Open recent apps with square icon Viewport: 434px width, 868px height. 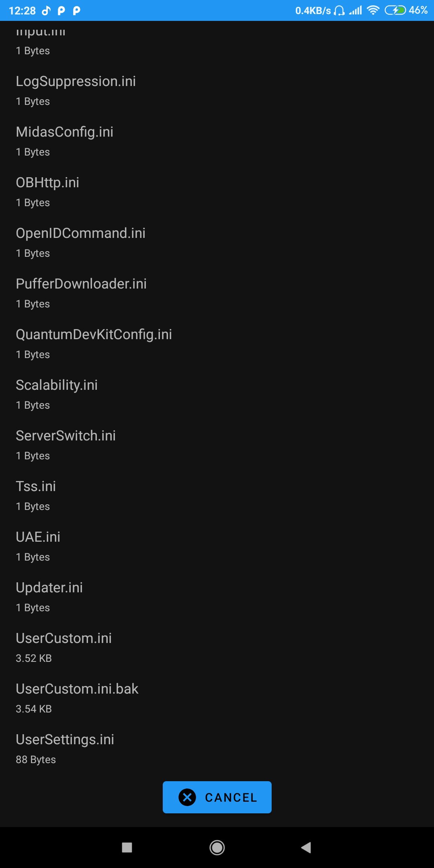click(x=127, y=848)
